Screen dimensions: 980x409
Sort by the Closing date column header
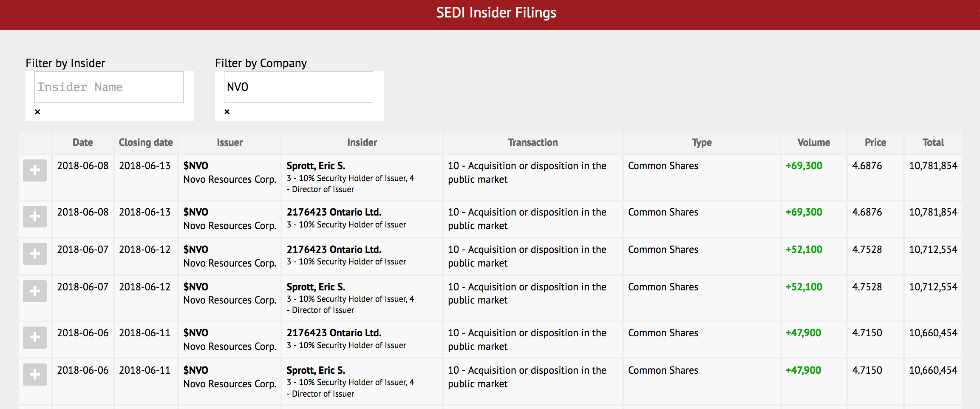point(145,142)
